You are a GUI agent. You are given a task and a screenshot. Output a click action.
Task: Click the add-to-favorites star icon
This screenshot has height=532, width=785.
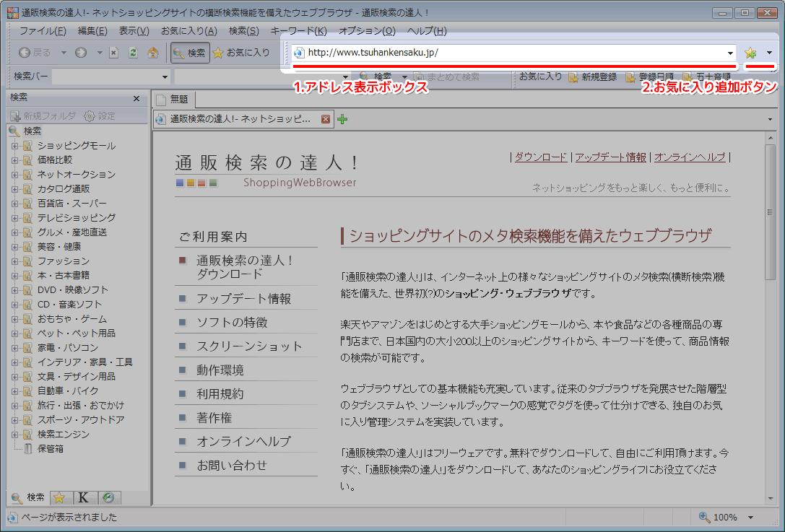point(750,53)
